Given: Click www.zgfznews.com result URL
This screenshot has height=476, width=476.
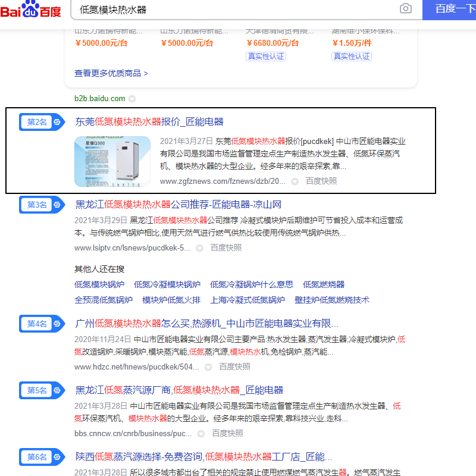Looking at the screenshot, I should (223, 181).
